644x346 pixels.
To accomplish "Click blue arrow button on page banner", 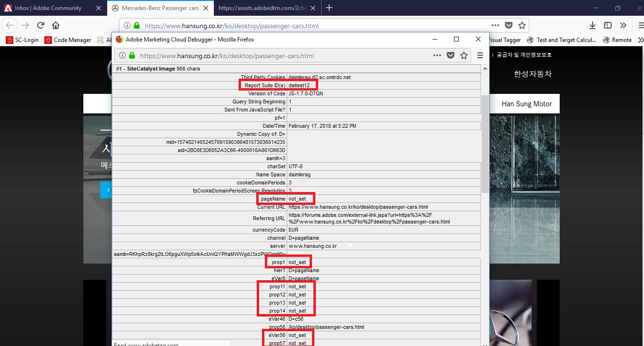I will 107,190.
